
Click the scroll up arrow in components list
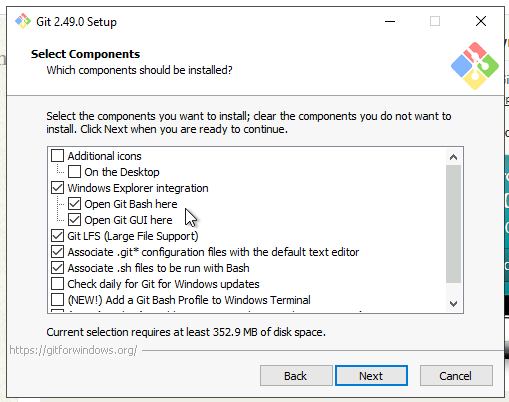coord(453,157)
